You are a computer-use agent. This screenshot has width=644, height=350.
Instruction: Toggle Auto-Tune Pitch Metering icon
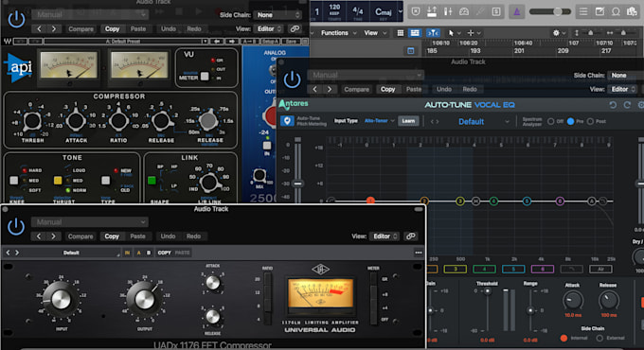point(287,121)
